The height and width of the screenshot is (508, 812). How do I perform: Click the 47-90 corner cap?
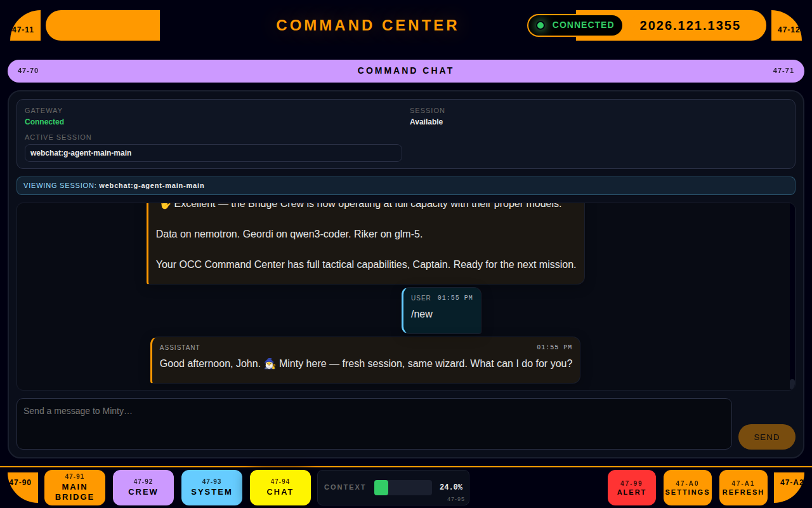pos(23,488)
